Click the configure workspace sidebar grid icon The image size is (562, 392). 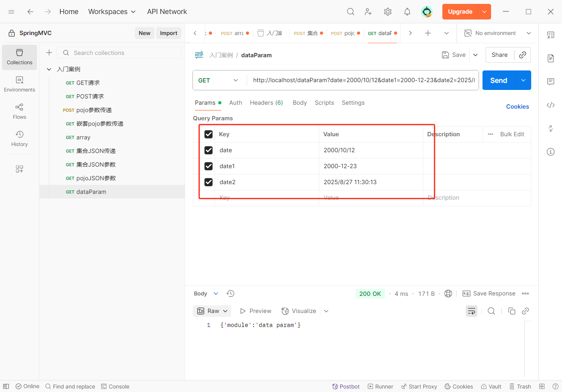coord(19,169)
